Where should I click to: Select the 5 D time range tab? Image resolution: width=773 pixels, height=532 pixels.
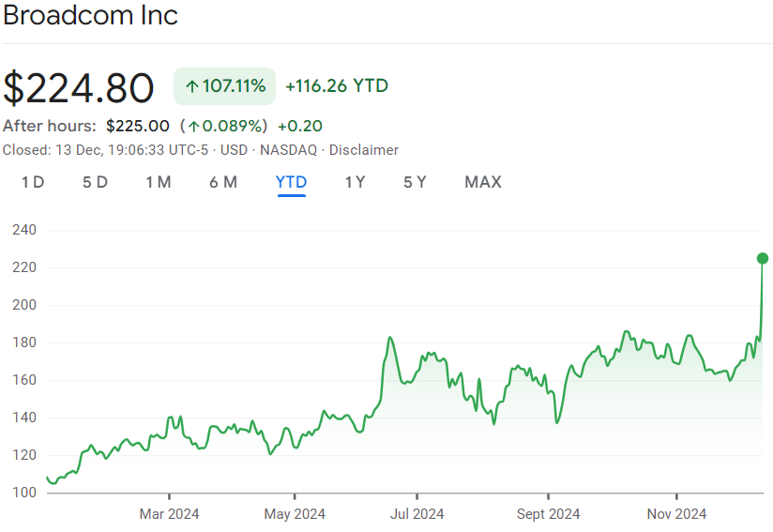click(x=95, y=182)
